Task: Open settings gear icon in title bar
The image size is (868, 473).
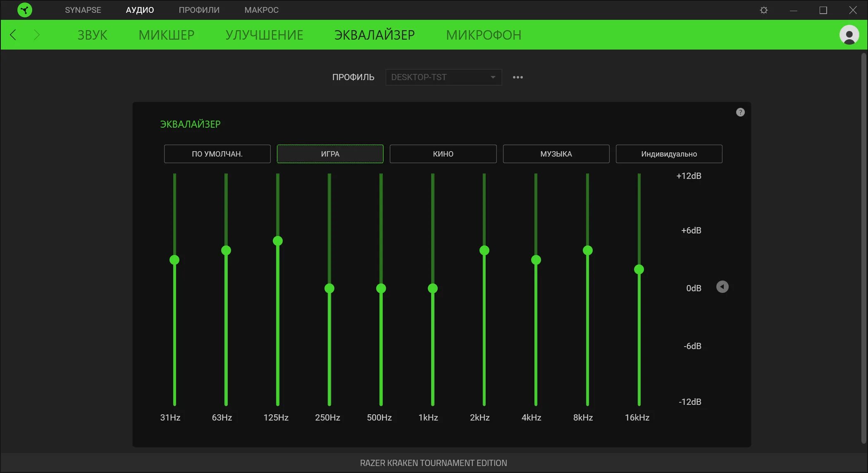Action: [x=764, y=10]
